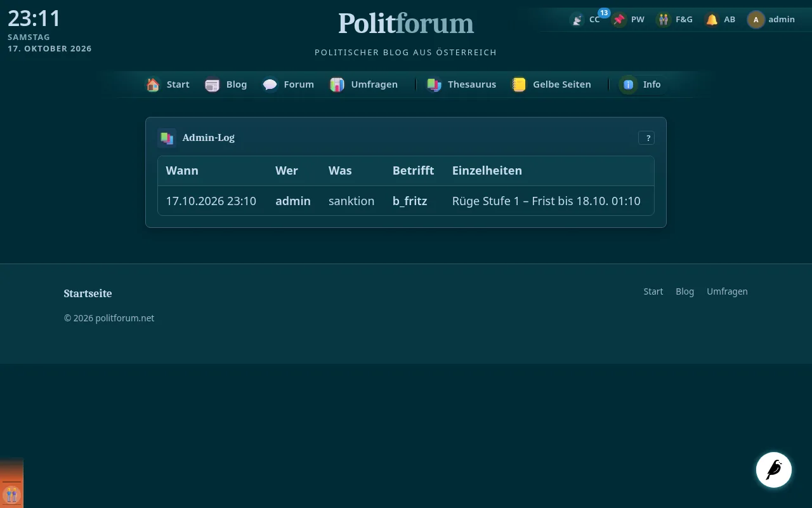
Task: Follow the footer Blog link
Action: pos(685,291)
